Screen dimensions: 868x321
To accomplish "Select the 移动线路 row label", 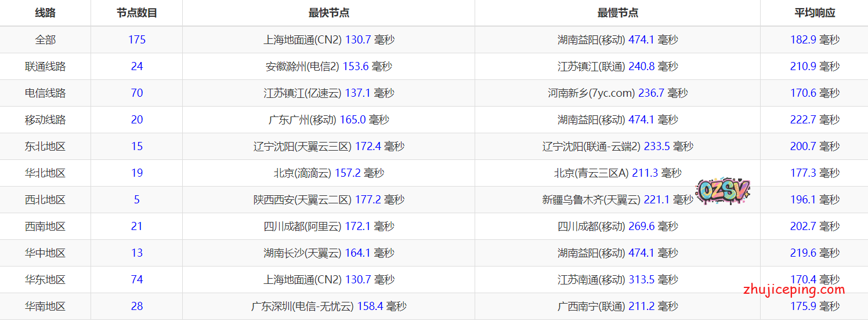I will point(45,120).
